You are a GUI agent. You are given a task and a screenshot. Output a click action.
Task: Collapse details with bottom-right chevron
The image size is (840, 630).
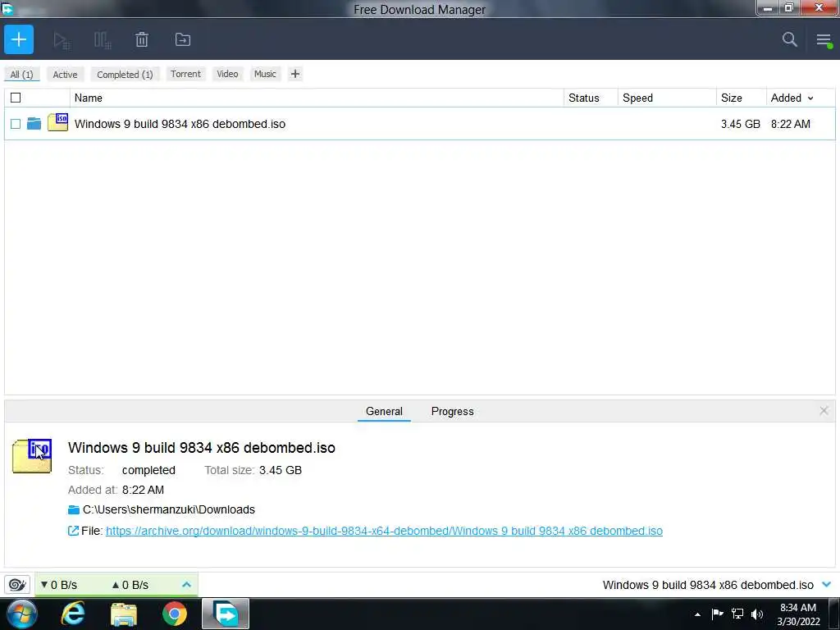(827, 584)
